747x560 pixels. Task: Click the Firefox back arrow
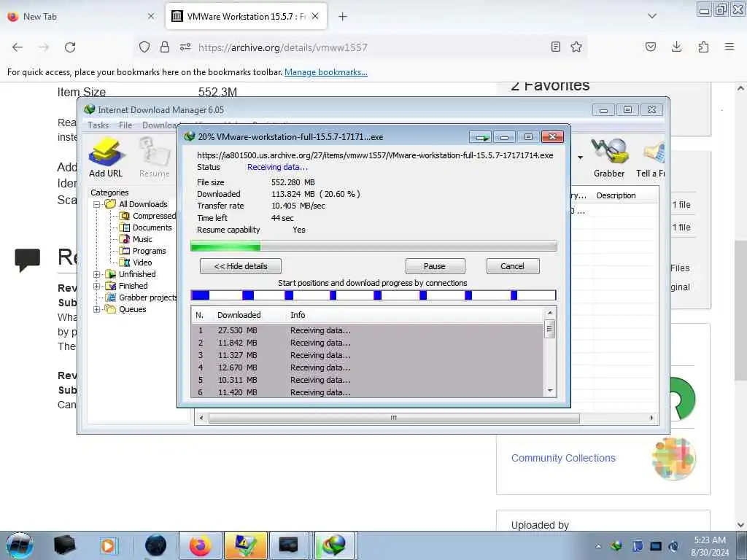18,47
